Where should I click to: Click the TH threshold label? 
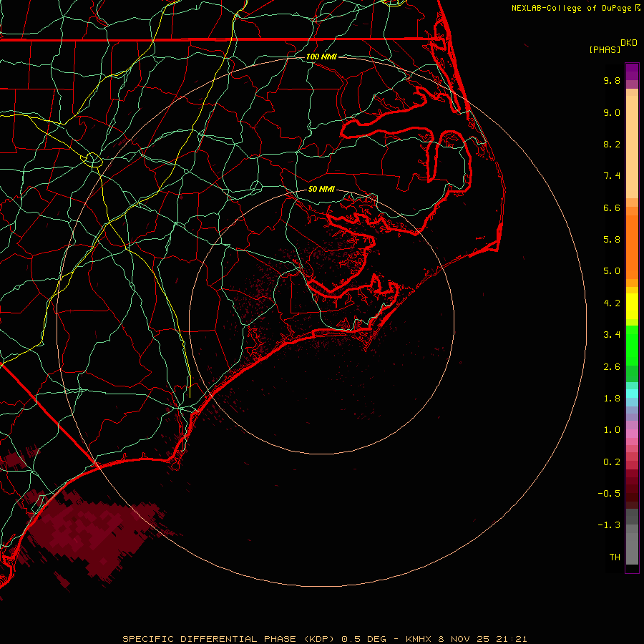click(x=615, y=557)
